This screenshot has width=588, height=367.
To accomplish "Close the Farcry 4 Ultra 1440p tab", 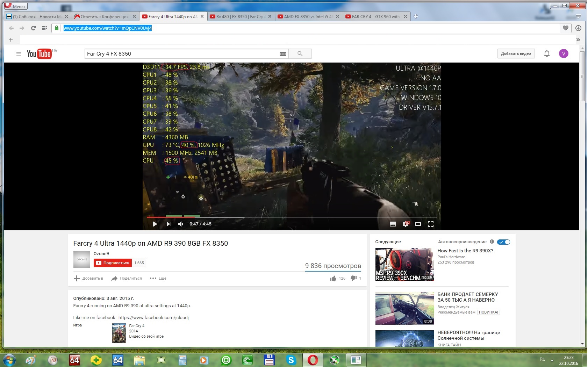I will [202, 16].
